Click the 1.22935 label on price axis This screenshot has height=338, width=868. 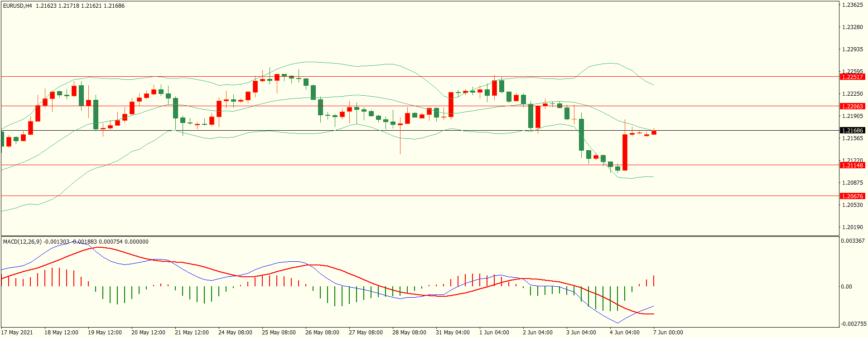tap(852, 49)
